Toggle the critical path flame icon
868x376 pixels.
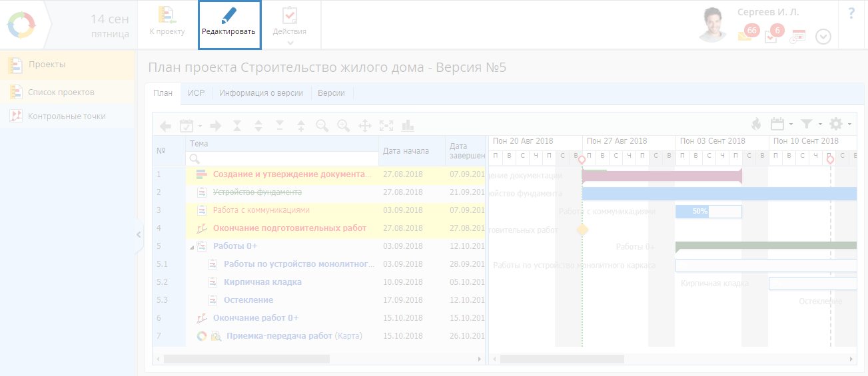(756, 124)
